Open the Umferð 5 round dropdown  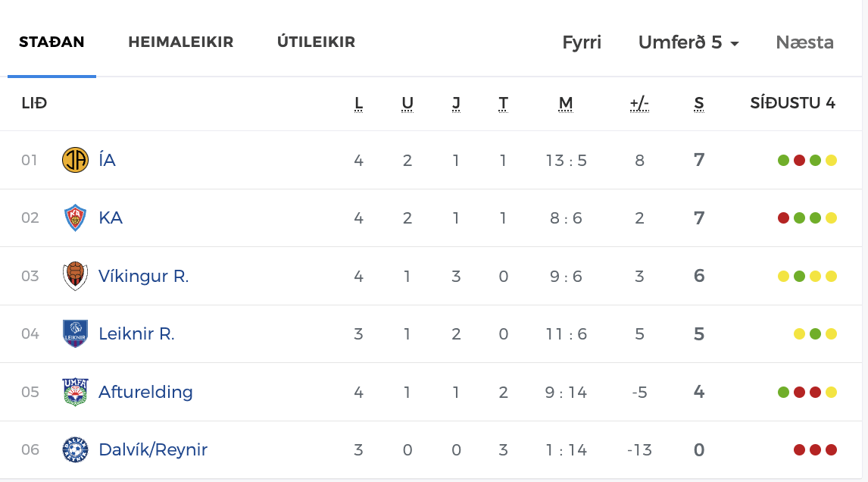coord(688,42)
